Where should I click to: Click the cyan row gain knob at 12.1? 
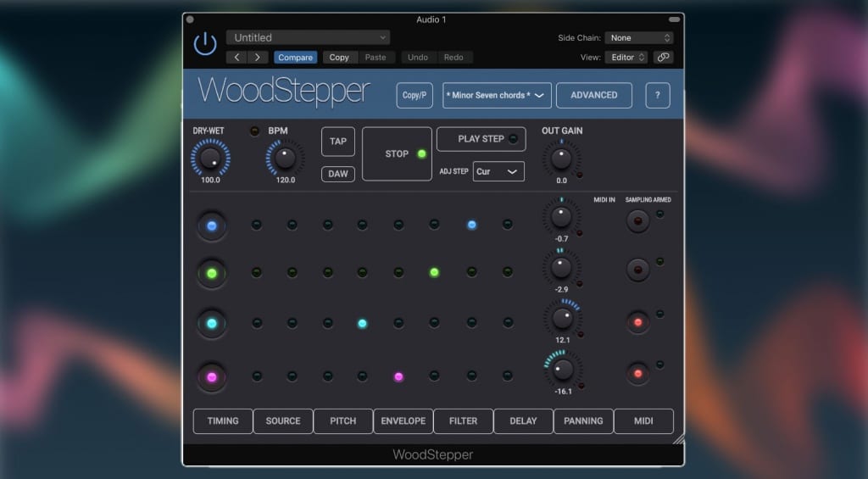click(563, 319)
